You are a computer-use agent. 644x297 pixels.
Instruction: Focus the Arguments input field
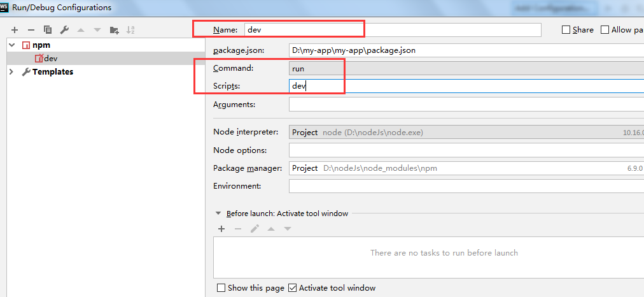[466, 105]
